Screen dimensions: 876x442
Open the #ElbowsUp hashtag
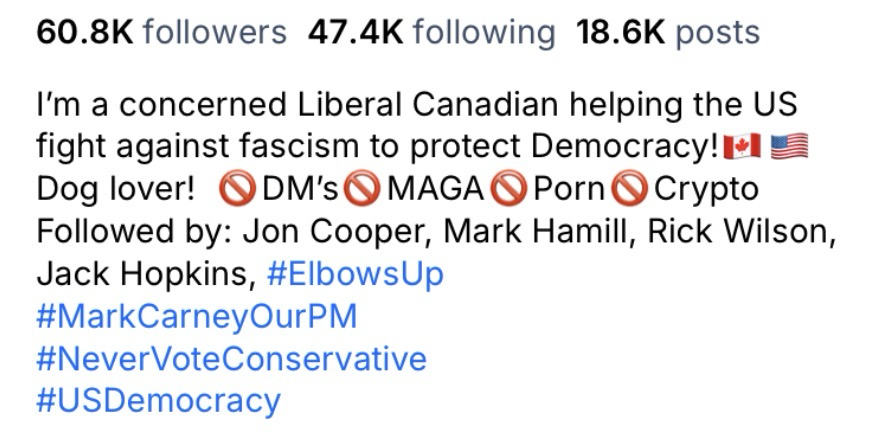(x=355, y=274)
